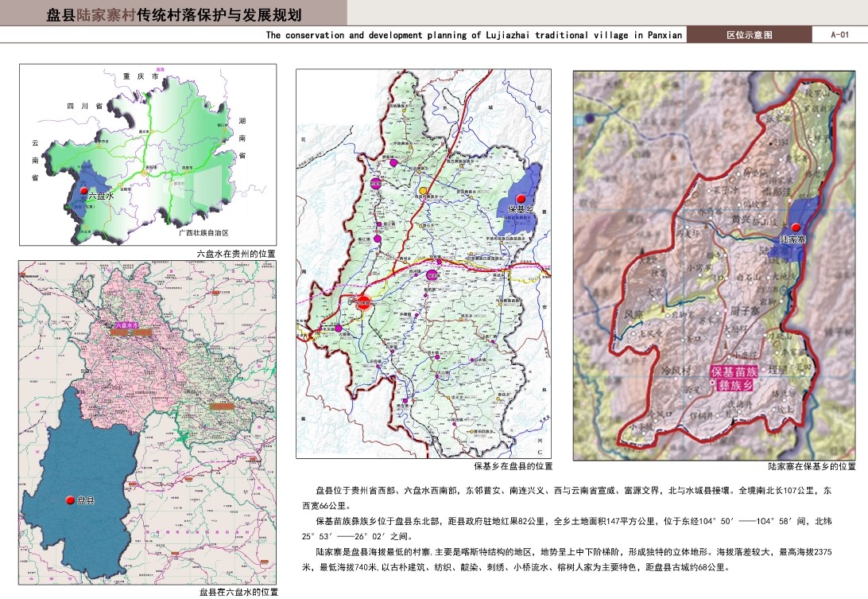Click the caption 六盘水在贵州的位置

click(x=236, y=253)
